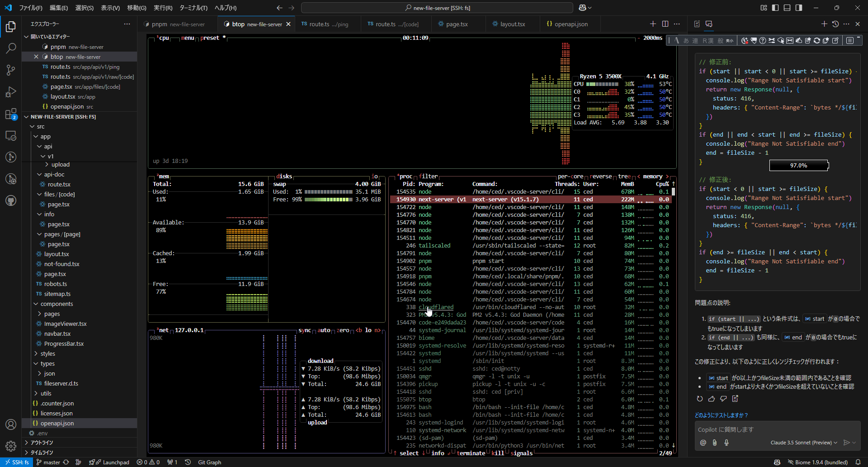The height and width of the screenshot is (467, 868).
Task: Open the Extensions view with badge
Action: point(11,114)
